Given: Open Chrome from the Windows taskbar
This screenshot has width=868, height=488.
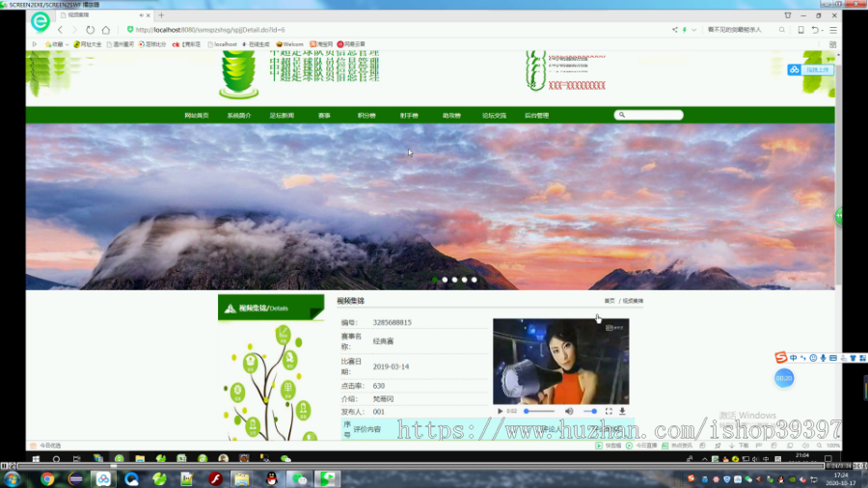Looking at the screenshot, I should tap(47, 478).
